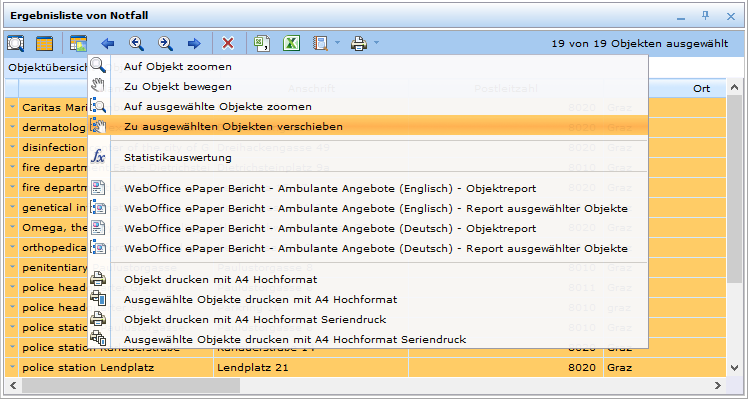
Task: Expand row arrow for penitentiary row
Action: click(12, 268)
